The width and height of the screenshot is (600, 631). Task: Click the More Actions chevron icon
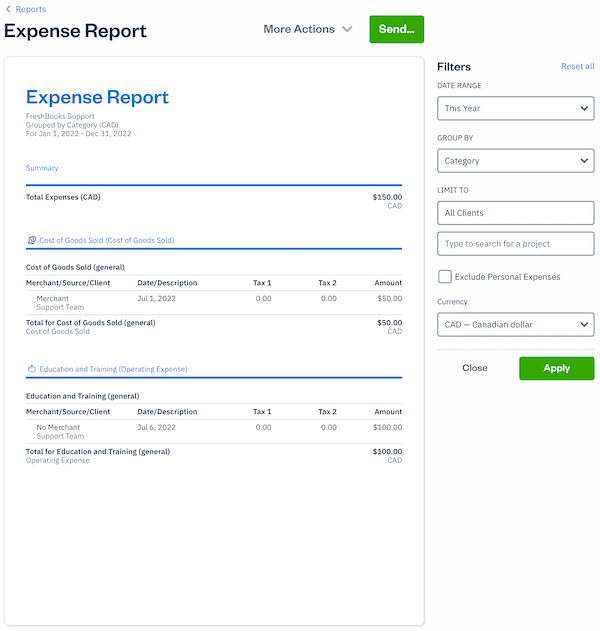click(x=347, y=30)
